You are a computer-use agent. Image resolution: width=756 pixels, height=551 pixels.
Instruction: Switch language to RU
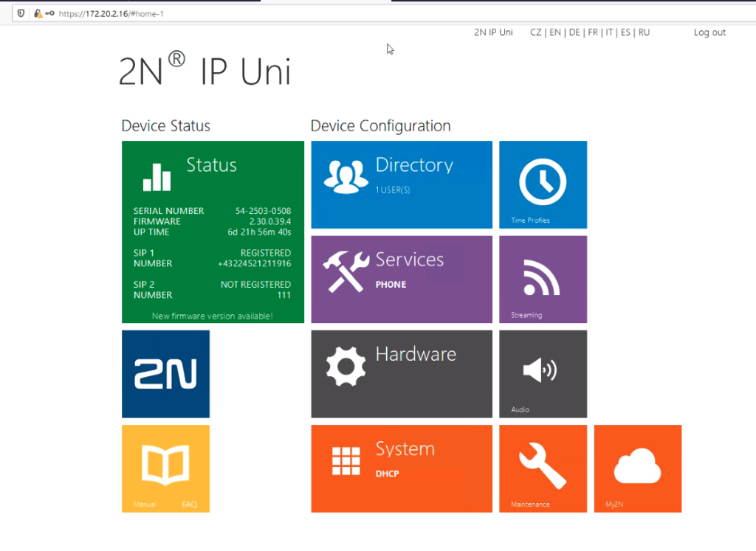pyautogui.click(x=644, y=32)
